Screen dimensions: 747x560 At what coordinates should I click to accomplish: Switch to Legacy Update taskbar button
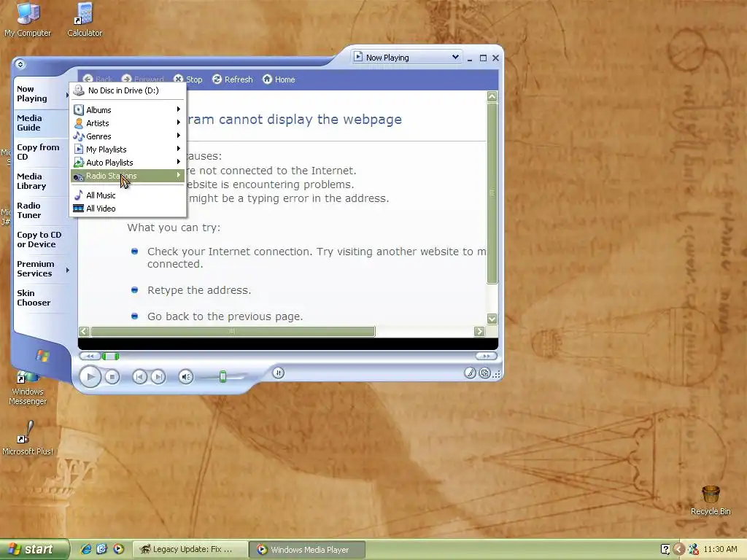tap(190, 550)
